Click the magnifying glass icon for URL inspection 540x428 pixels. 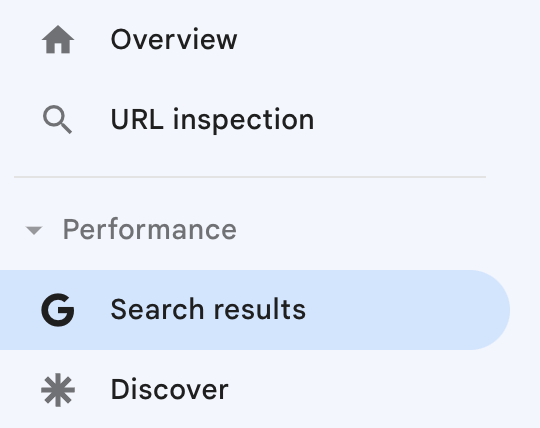click(57, 119)
